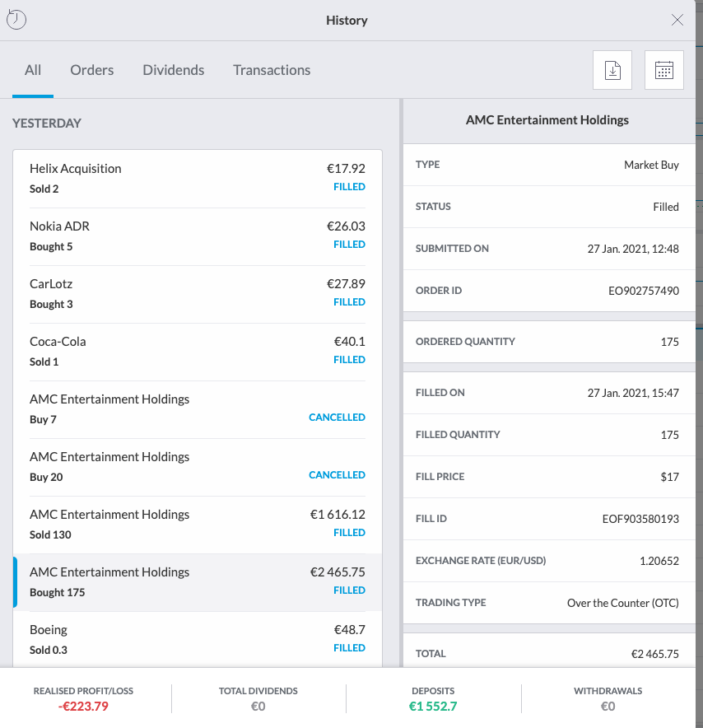Click the YESTERDAY section header
703x728 pixels.
pyautogui.click(x=47, y=123)
